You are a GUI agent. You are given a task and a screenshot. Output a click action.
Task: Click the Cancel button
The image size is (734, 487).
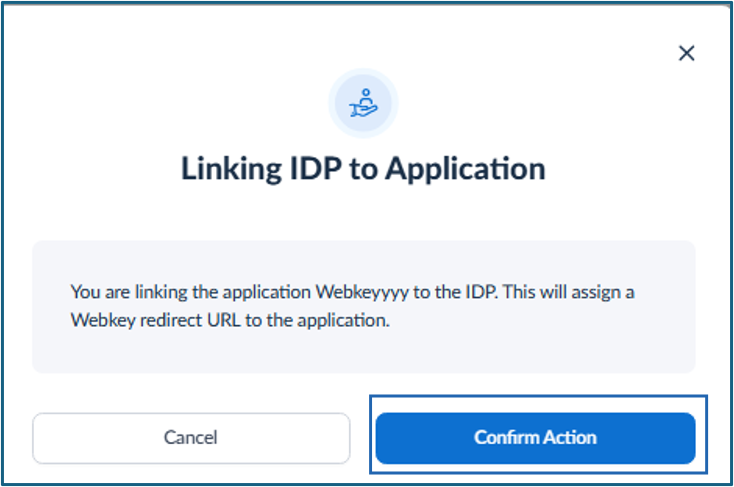(191, 438)
